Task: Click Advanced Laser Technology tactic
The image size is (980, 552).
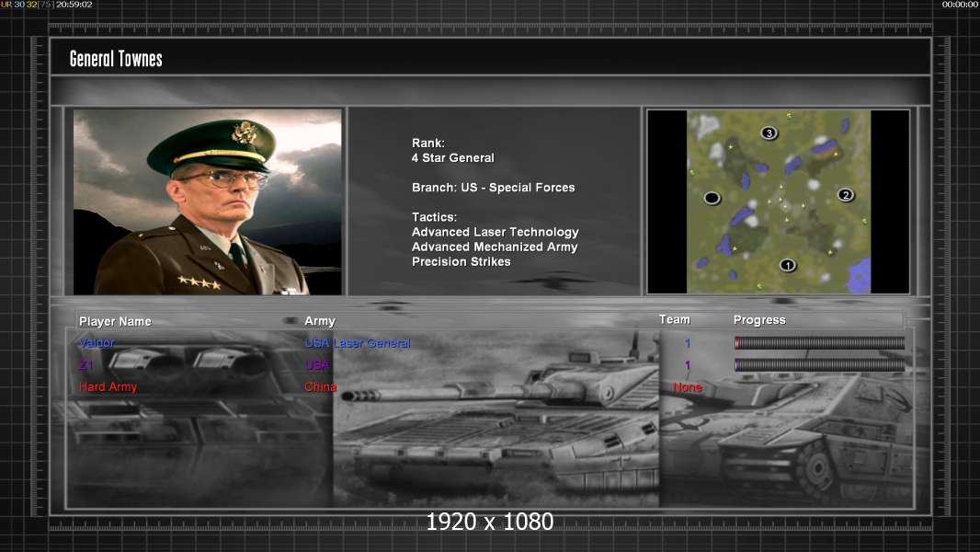Action: pyautogui.click(x=495, y=232)
